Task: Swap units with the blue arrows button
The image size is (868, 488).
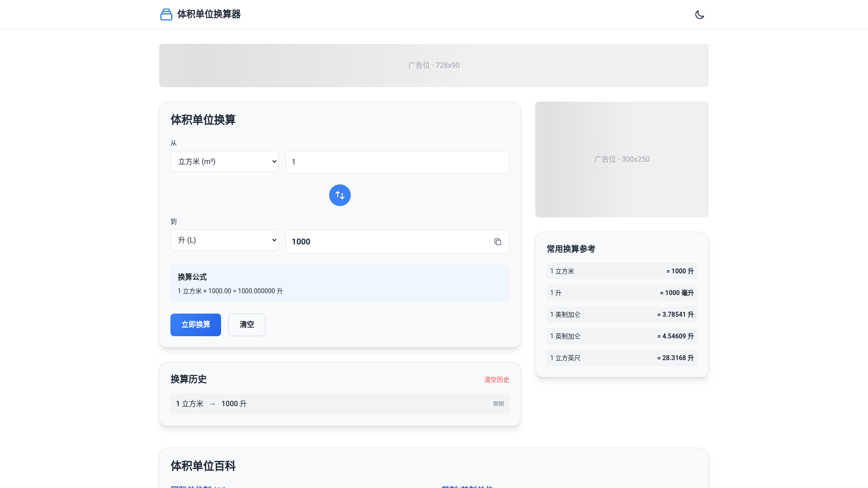Action: pyautogui.click(x=340, y=195)
